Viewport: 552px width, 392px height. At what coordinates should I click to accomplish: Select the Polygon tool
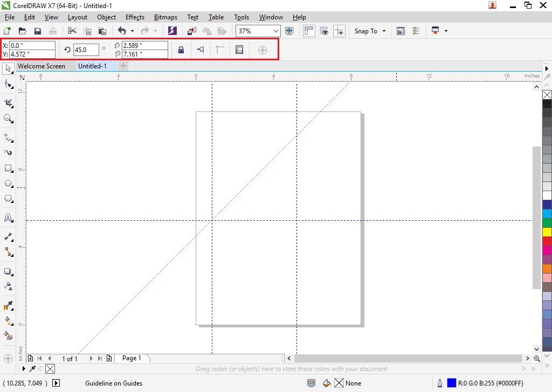tap(8, 199)
